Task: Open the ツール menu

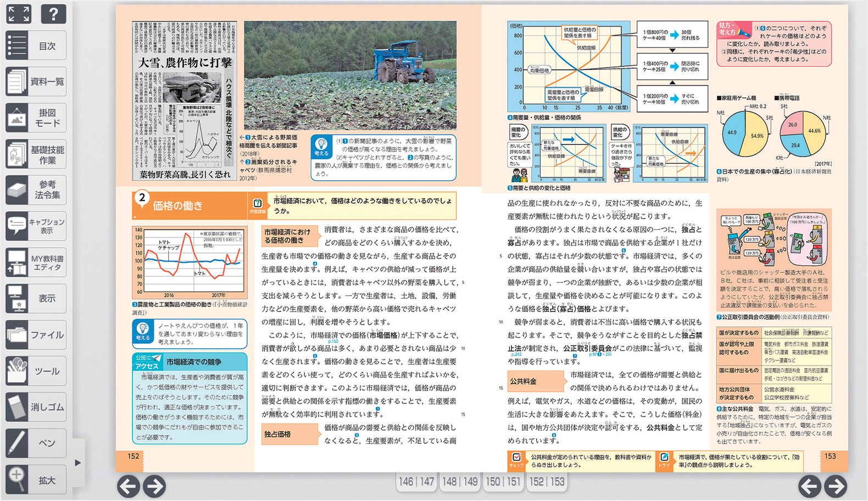Action: click(x=36, y=371)
